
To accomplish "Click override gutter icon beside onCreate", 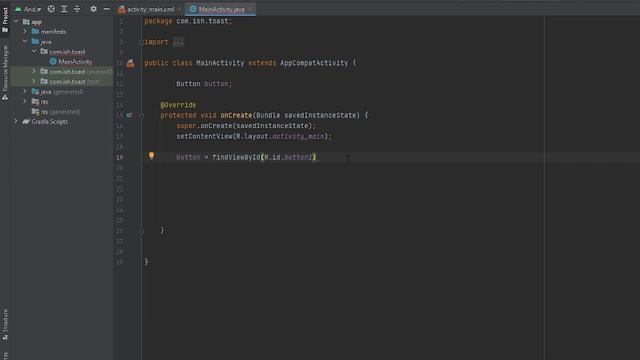I will (x=129, y=115).
